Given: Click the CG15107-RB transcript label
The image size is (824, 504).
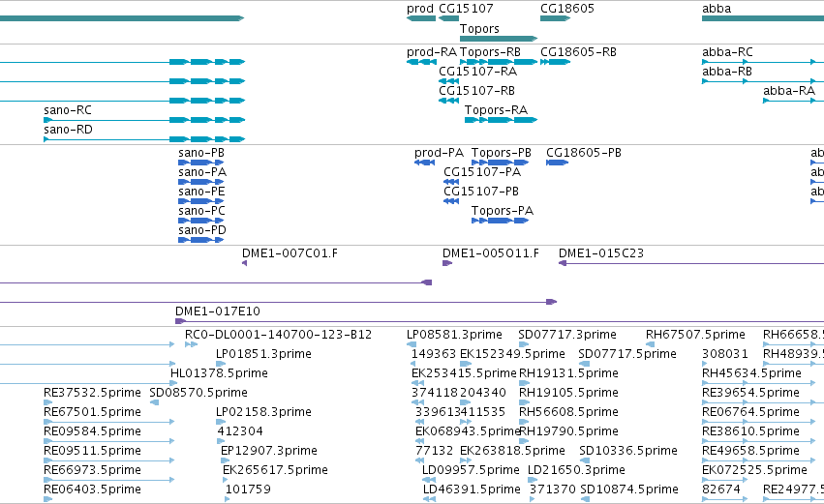Looking at the screenshot, I should click(476, 91).
